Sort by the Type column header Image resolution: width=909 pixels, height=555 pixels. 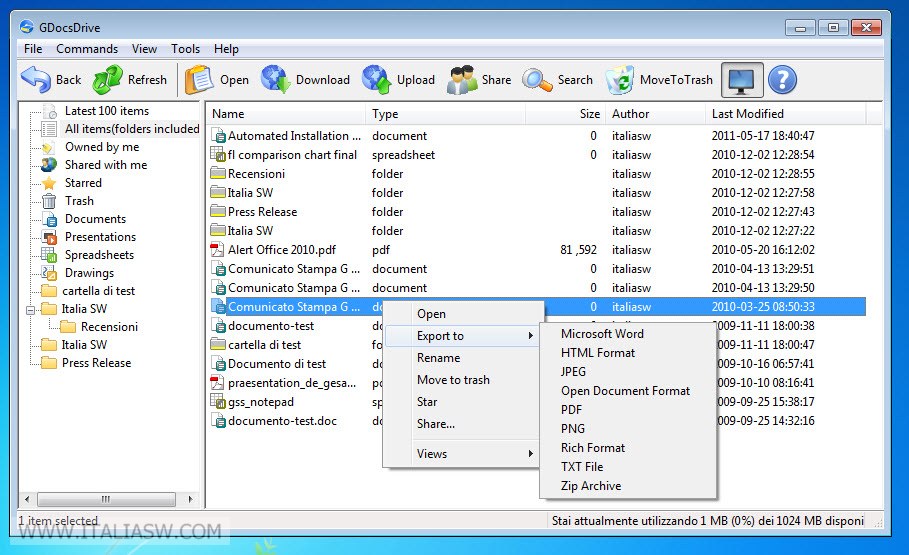click(445, 114)
